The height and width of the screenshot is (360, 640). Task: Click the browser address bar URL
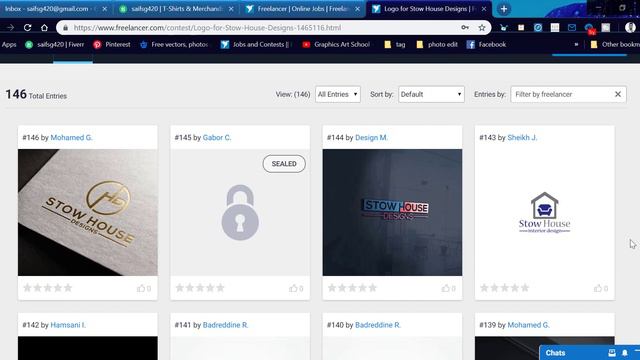(x=207, y=28)
